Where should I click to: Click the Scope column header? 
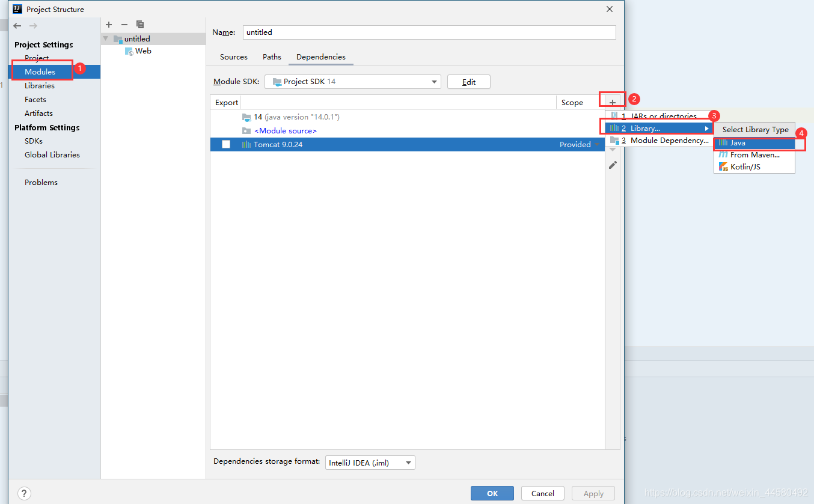(x=572, y=103)
